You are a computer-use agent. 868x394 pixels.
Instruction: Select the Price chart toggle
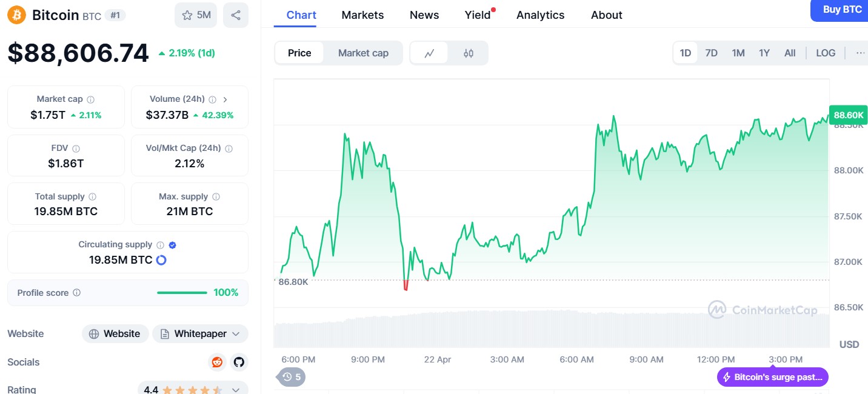299,53
